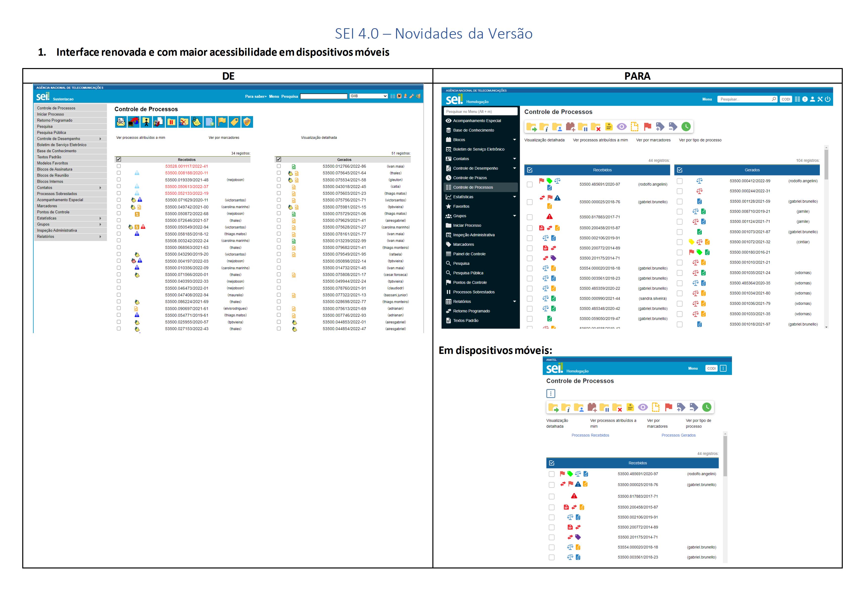Expand Estatísticas arrow in new sidebar
This screenshot has height=614, width=868.
[x=515, y=197]
